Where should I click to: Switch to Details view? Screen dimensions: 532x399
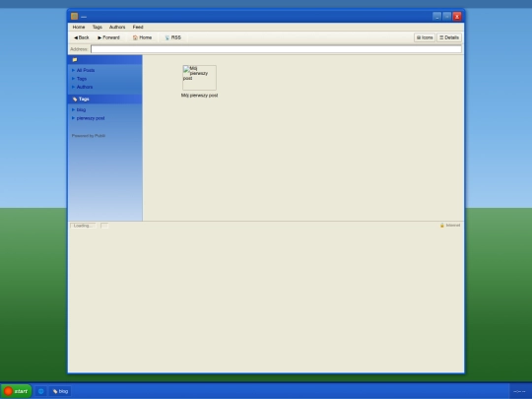click(449, 37)
